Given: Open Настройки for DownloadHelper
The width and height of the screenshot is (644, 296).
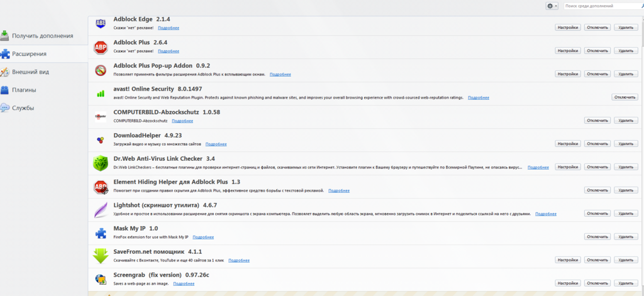Looking at the screenshot, I should [x=568, y=144].
